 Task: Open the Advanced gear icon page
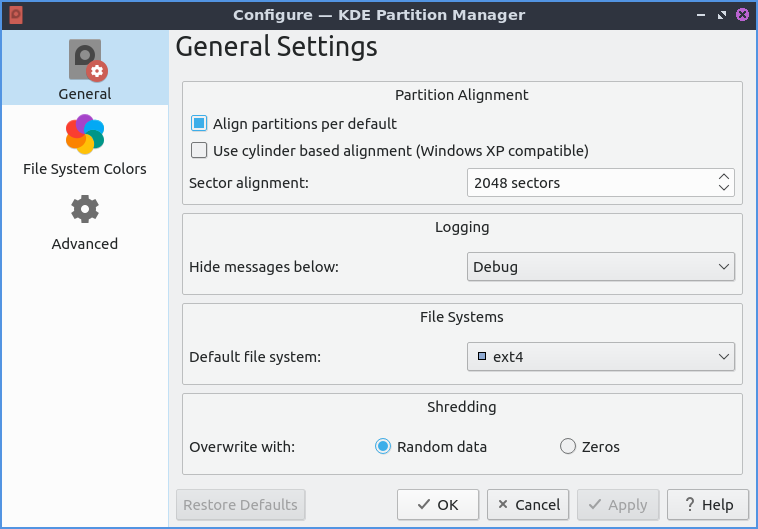coord(85,210)
